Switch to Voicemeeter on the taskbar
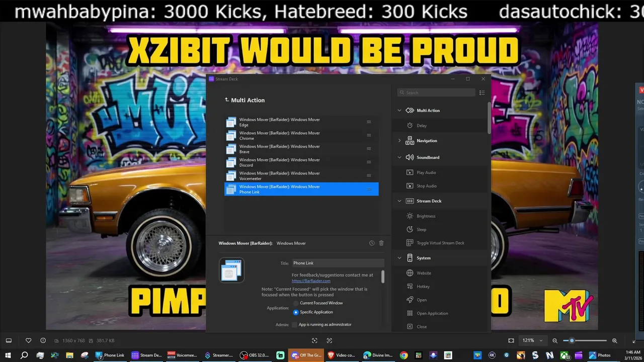This screenshot has width=644, height=362. point(182,355)
